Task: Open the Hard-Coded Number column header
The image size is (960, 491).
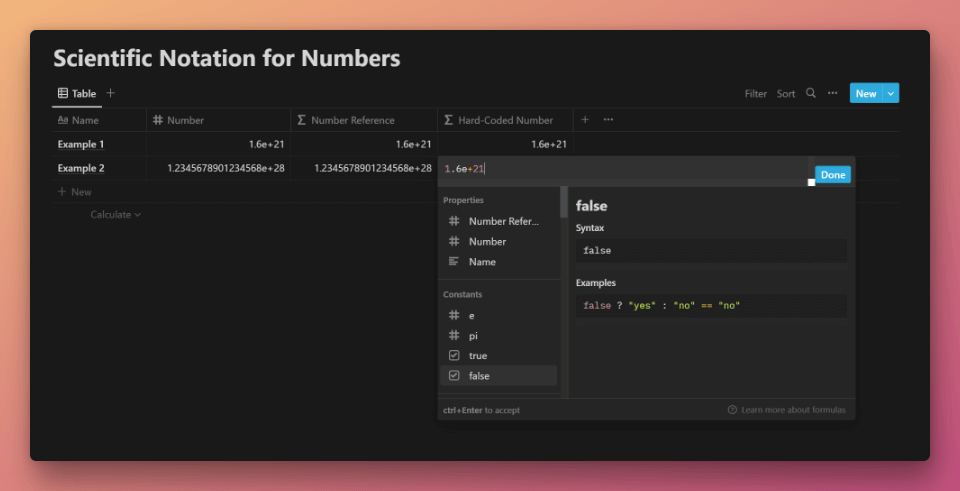Action: pyautogui.click(x=505, y=120)
